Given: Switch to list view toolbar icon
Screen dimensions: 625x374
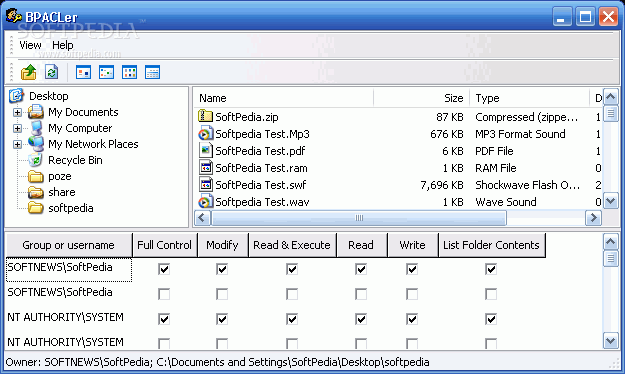Looking at the screenshot, I should 130,73.
